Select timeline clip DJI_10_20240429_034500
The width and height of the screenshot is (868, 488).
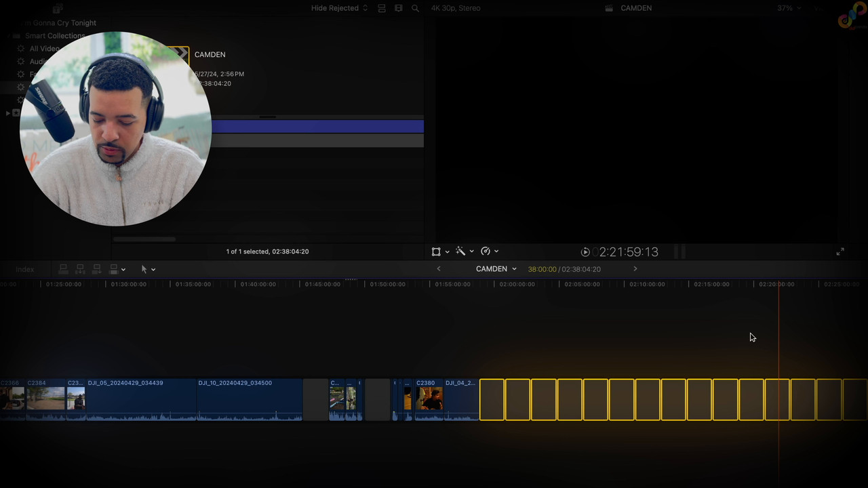(250, 399)
